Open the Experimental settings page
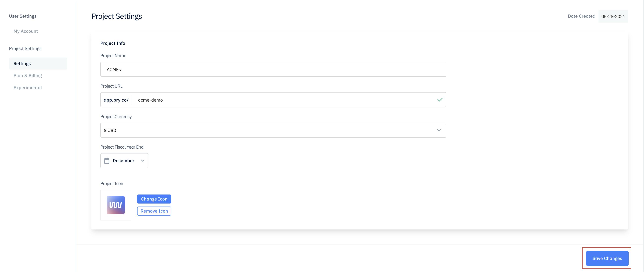Screen dimensions: 644x272 coord(28,88)
